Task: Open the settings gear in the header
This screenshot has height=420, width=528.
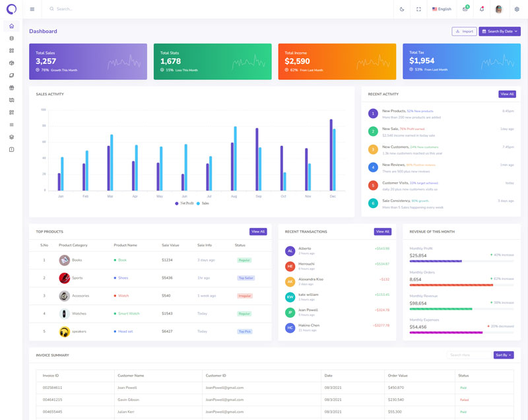Action: point(517,9)
